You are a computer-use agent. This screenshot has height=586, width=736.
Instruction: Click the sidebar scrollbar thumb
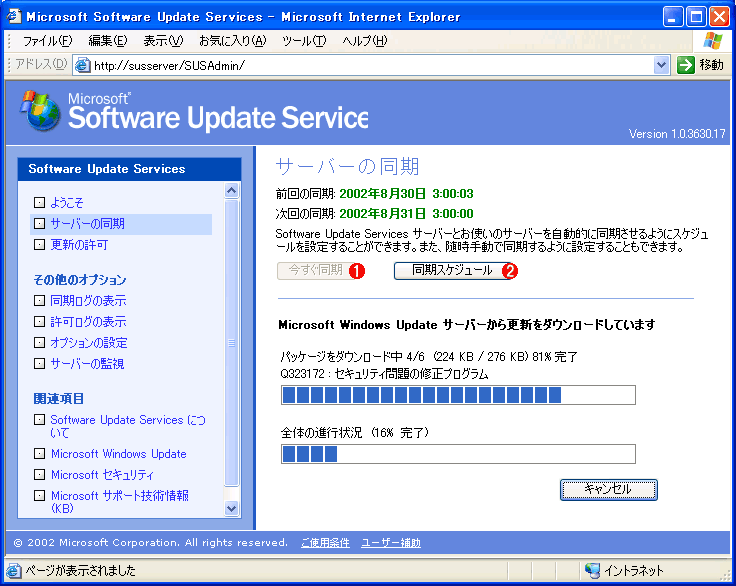pos(231,343)
